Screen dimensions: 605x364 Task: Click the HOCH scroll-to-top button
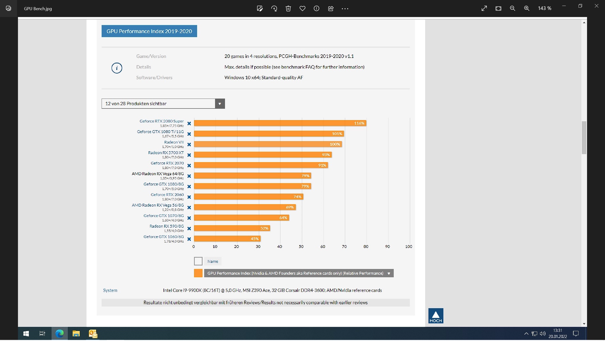[x=436, y=316]
